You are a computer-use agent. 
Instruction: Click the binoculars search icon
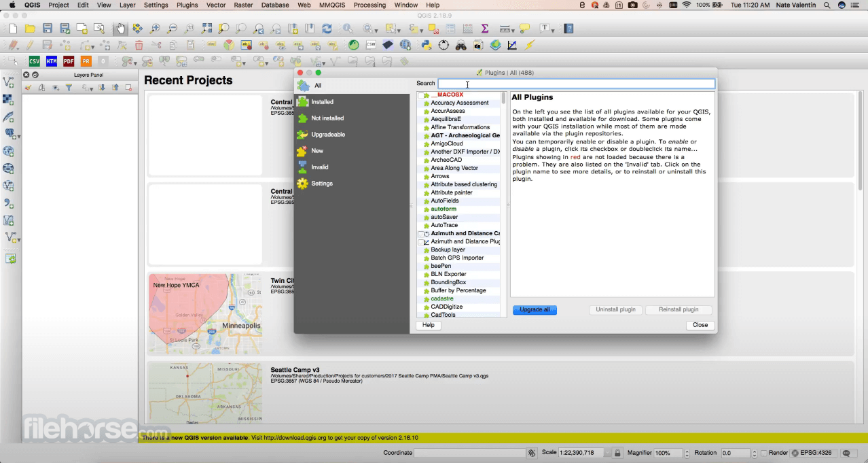click(461, 45)
